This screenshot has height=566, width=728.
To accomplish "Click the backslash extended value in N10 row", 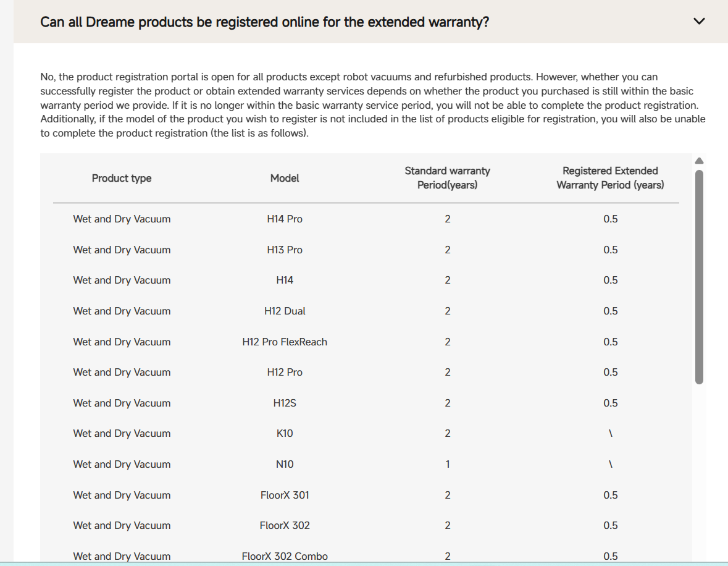I will 611,464.
